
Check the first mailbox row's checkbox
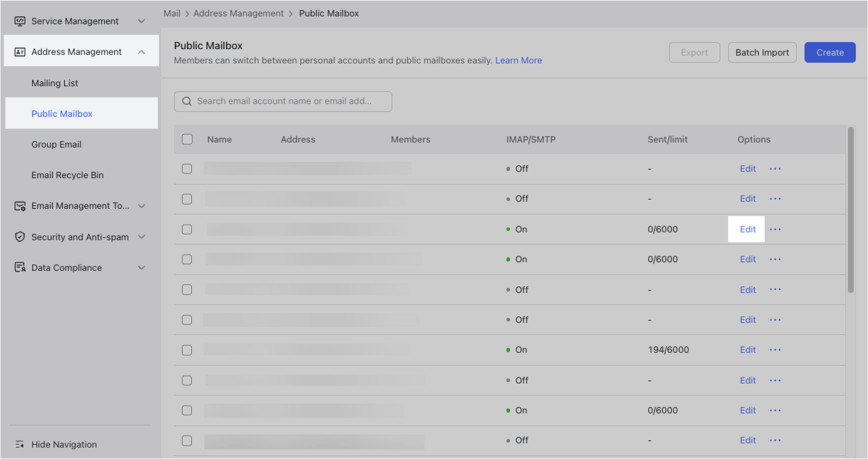[187, 169]
